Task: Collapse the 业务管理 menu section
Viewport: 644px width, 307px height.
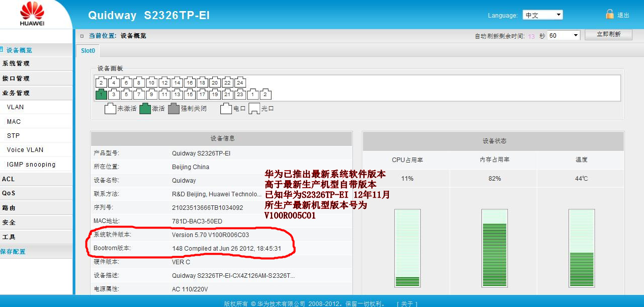Action: [36, 93]
